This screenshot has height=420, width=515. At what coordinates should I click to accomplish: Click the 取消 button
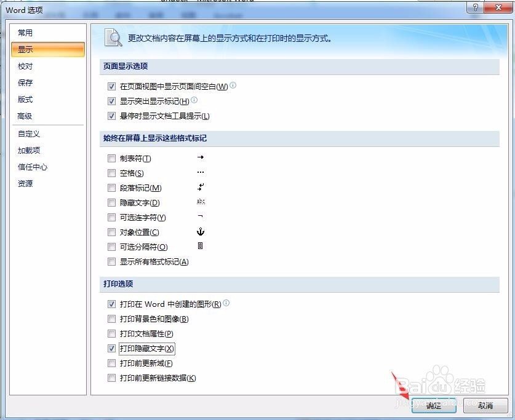click(485, 406)
